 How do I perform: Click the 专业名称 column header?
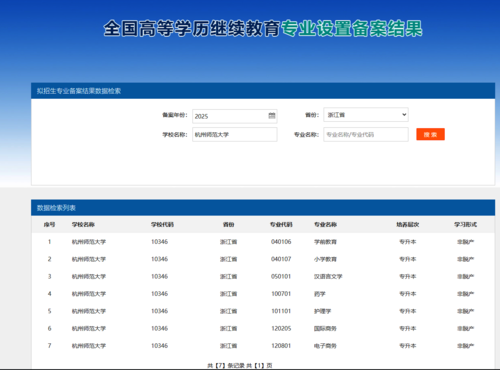pos(325,225)
